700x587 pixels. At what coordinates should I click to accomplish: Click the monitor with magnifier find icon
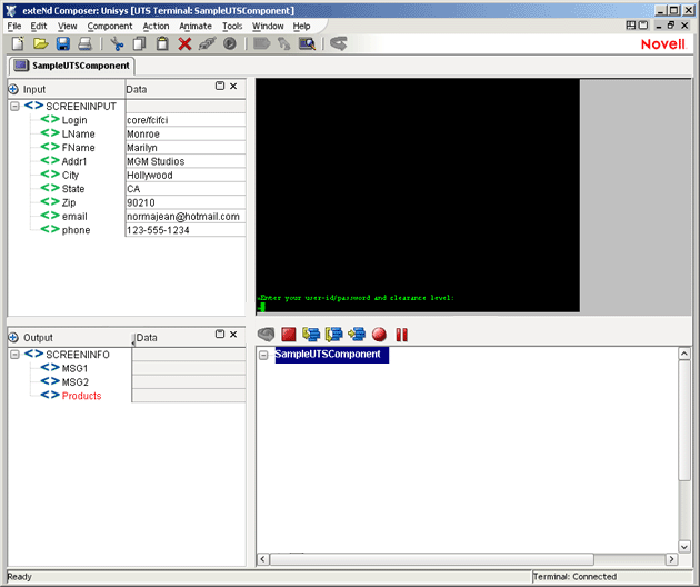[x=307, y=44]
